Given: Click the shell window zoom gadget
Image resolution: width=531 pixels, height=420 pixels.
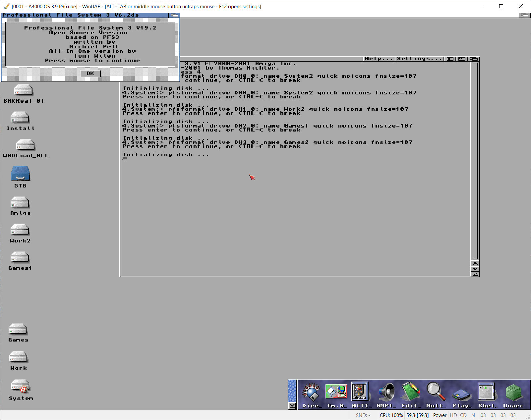Looking at the screenshot, I should tap(462, 59).
